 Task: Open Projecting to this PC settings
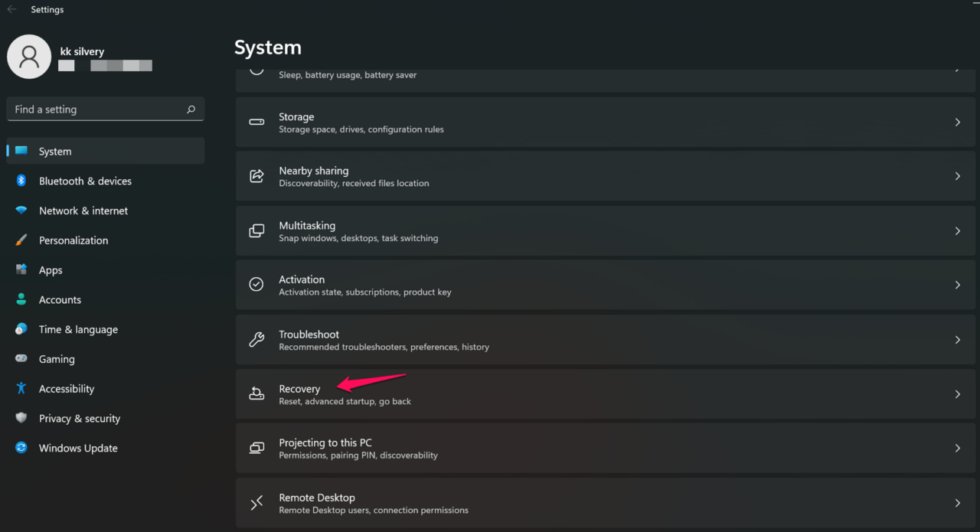605,449
